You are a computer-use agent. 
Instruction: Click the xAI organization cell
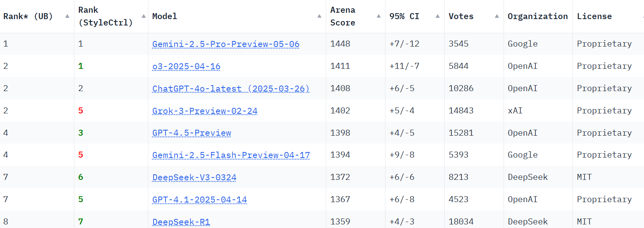[515, 111]
